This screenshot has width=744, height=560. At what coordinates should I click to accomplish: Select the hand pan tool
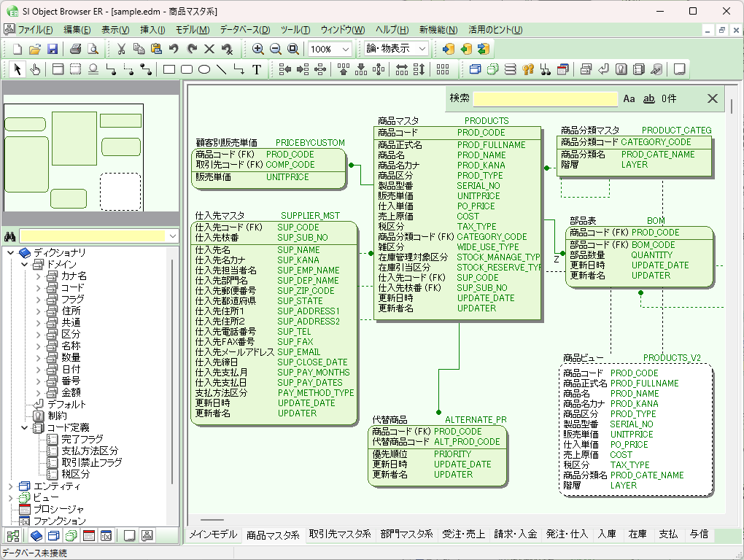tap(35, 70)
